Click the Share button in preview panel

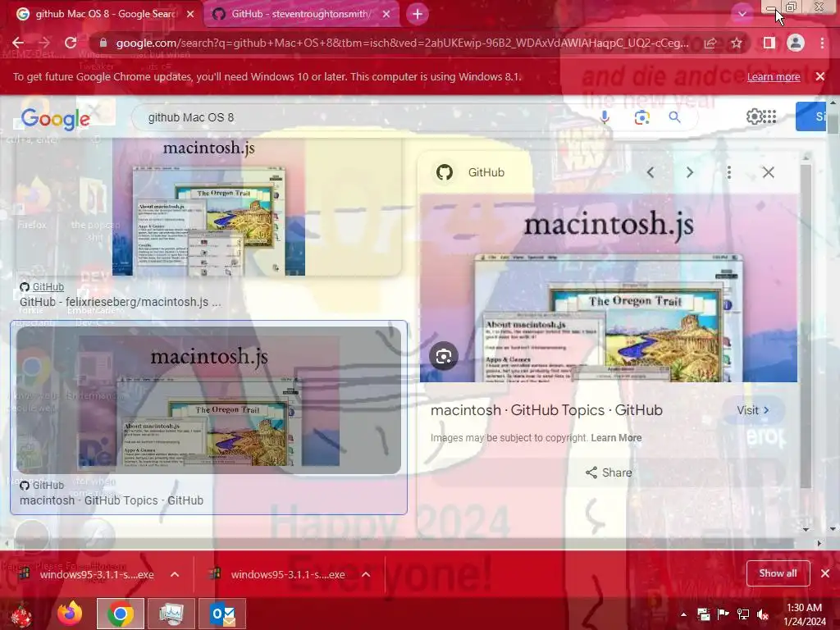click(609, 472)
